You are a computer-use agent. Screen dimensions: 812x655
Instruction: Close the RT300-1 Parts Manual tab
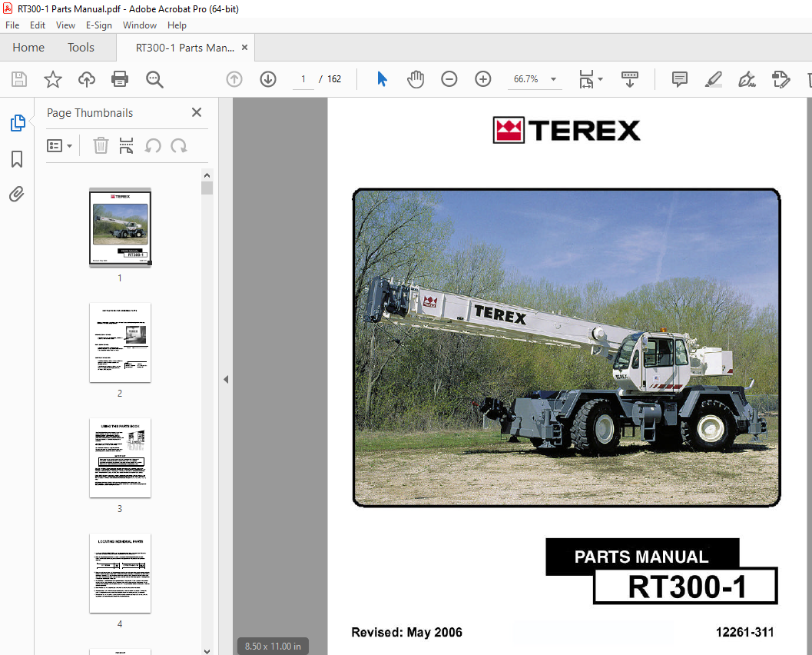[244, 48]
